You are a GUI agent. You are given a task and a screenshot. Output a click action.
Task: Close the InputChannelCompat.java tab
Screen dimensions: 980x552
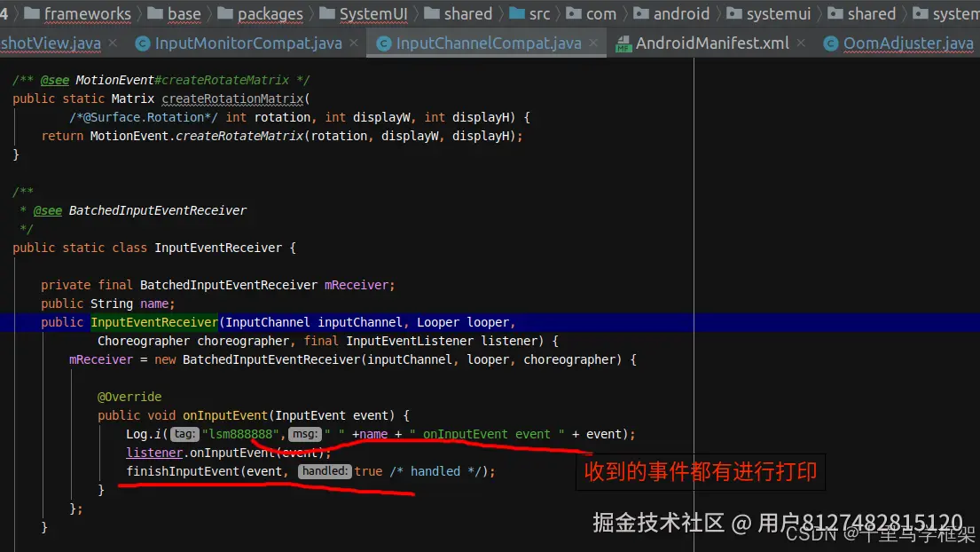(593, 43)
